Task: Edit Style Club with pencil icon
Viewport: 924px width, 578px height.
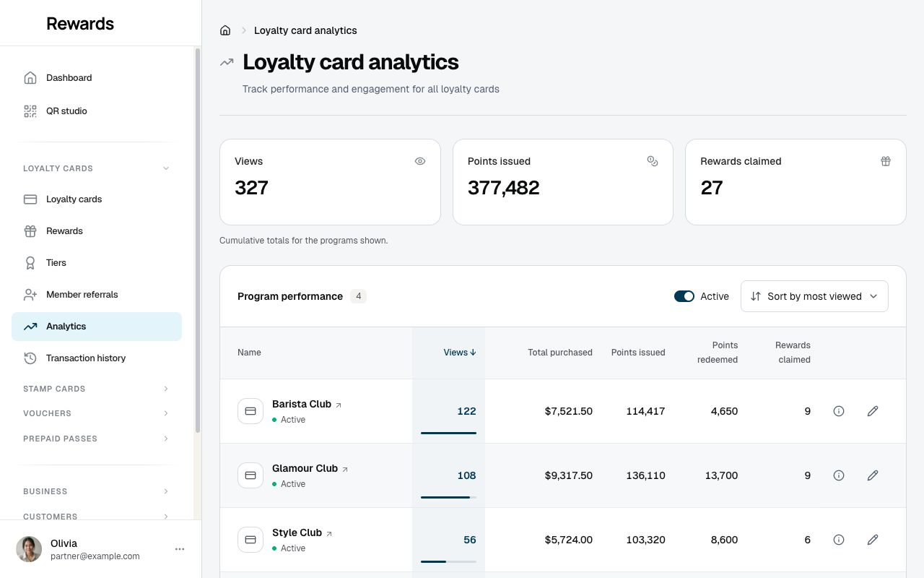Action: (x=873, y=540)
